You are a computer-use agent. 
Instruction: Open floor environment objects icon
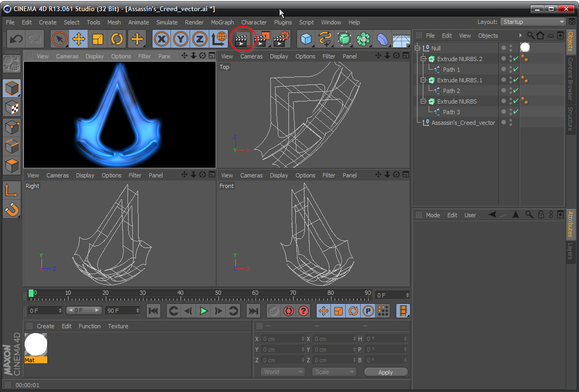(401, 39)
